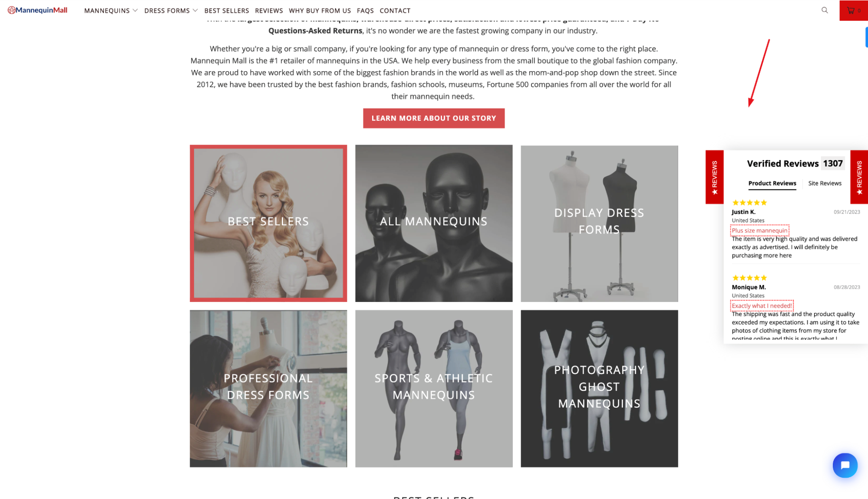The width and height of the screenshot is (868, 499).
Task: Open Plus size mannequin review link
Action: coord(759,230)
